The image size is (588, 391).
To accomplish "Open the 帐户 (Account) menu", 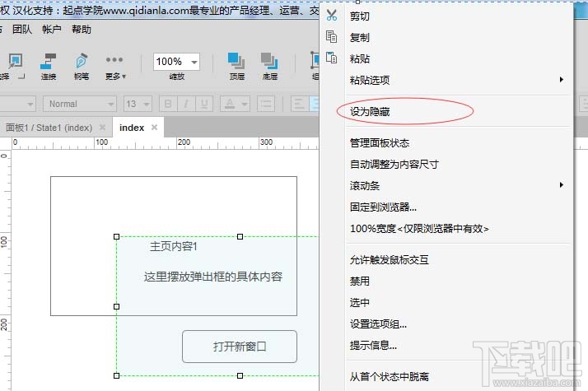I will pos(51,30).
